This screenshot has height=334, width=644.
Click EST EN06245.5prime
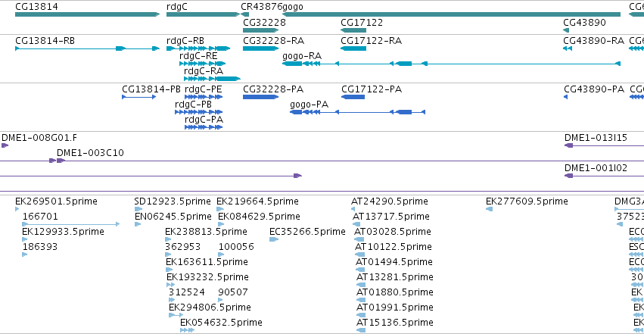click(x=138, y=224)
